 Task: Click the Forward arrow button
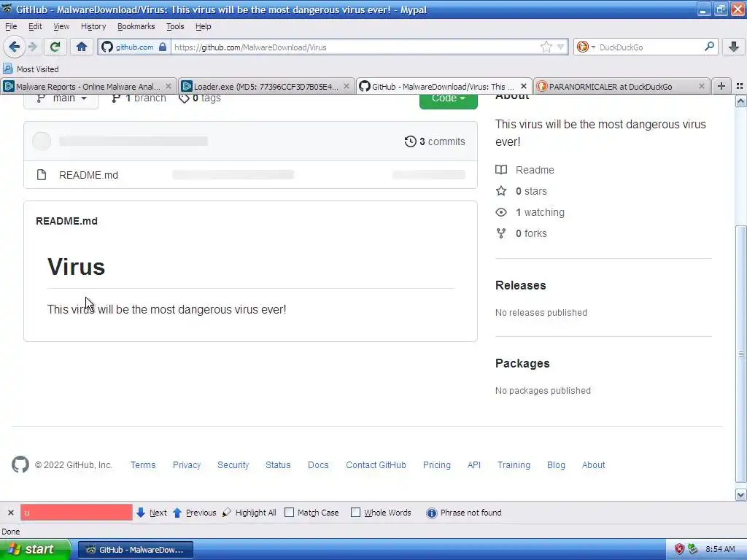32,47
